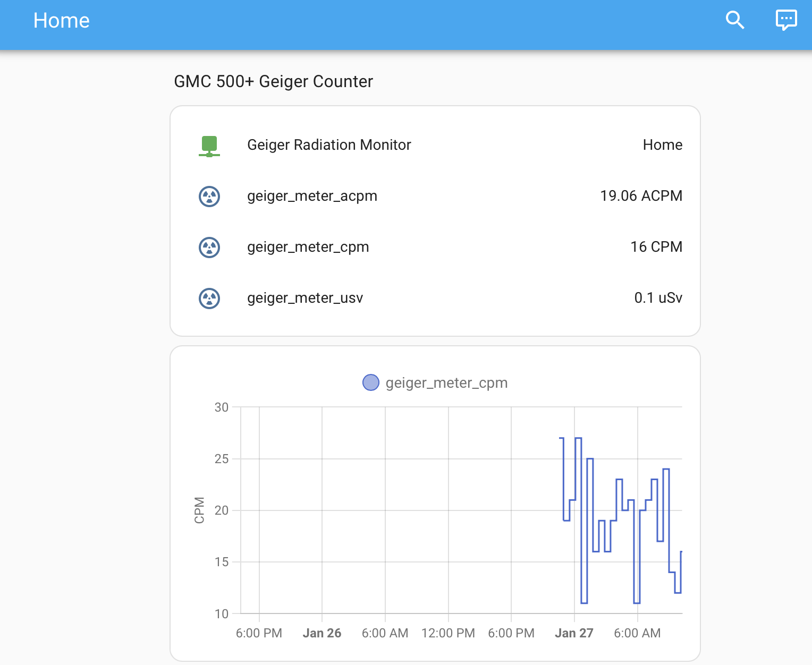Click the 19.06 ACPM value
This screenshot has height=665, width=812.
click(641, 196)
